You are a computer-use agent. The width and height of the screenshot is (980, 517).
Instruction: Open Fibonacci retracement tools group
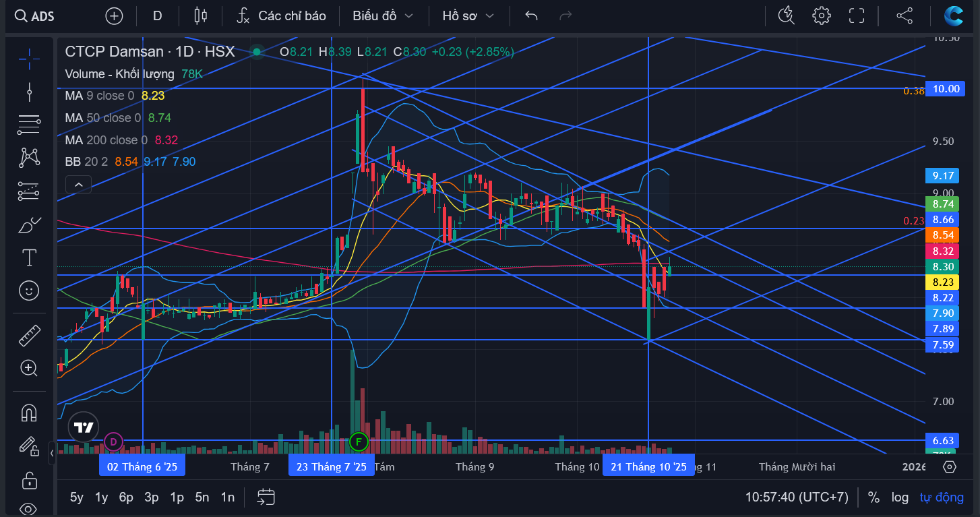(29, 124)
